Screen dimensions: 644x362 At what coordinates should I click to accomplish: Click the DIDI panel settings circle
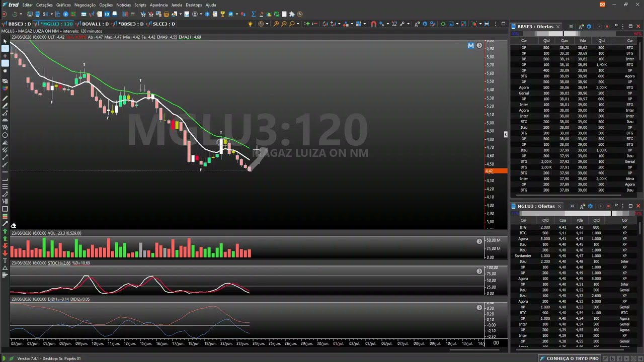[479, 308]
